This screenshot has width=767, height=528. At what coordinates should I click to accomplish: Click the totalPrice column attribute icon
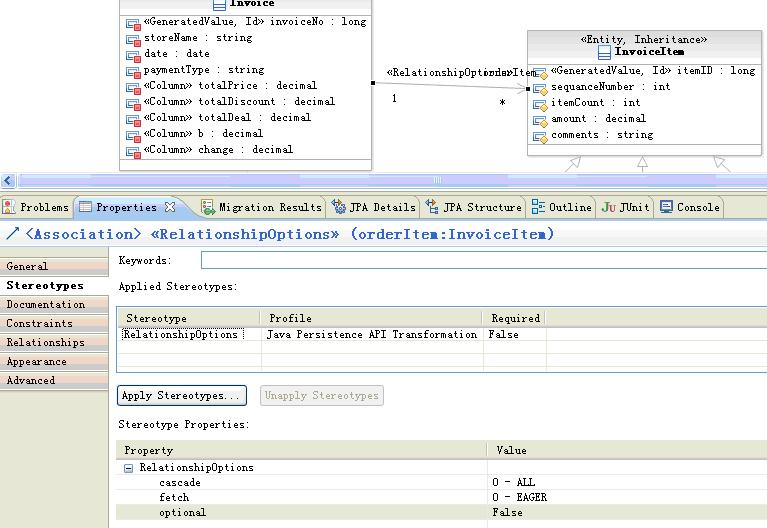click(x=133, y=88)
